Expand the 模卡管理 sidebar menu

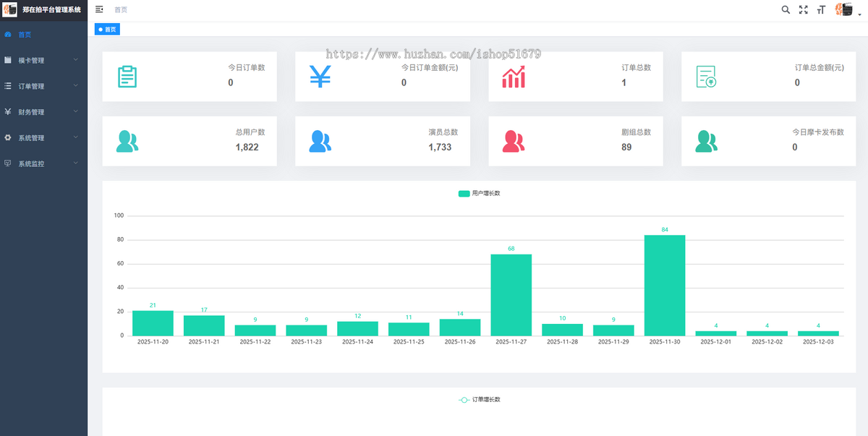[x=43, y=60]
